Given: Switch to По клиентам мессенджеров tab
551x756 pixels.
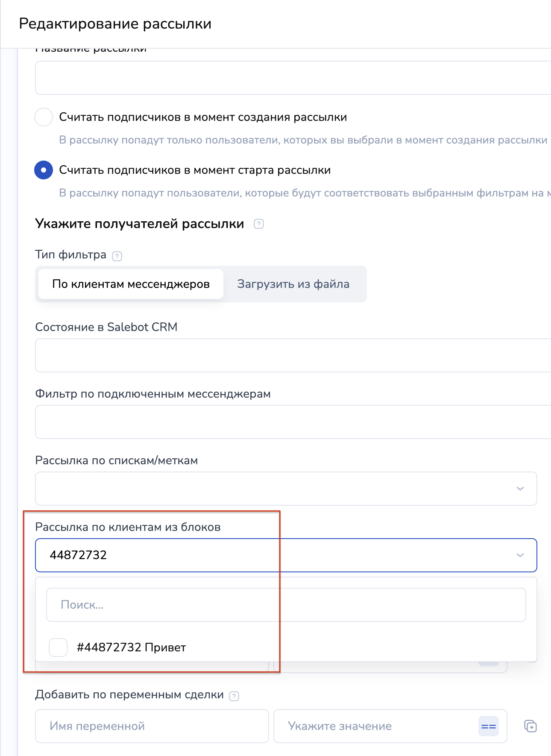Looking at the screenshot, I should click(x=131, y=284).
